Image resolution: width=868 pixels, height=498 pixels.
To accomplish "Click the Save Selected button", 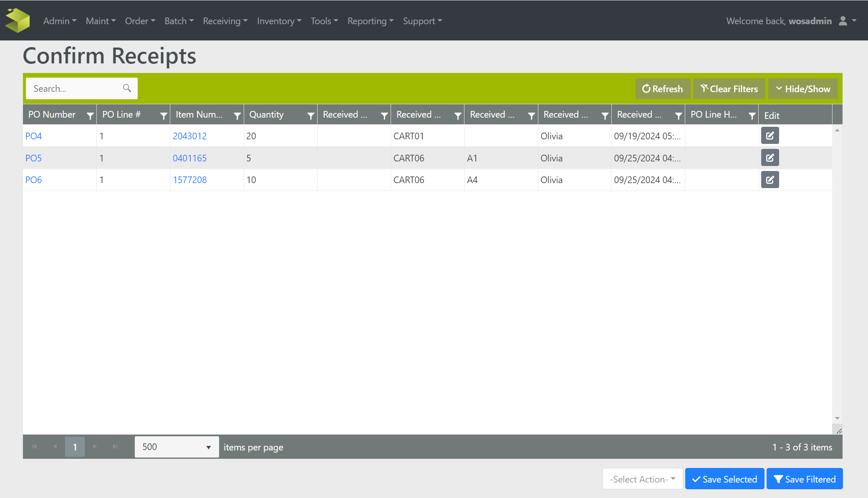I will click(724, 479).
